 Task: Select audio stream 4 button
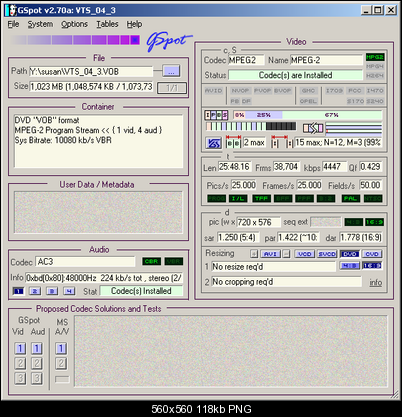(x=69, y=291)
